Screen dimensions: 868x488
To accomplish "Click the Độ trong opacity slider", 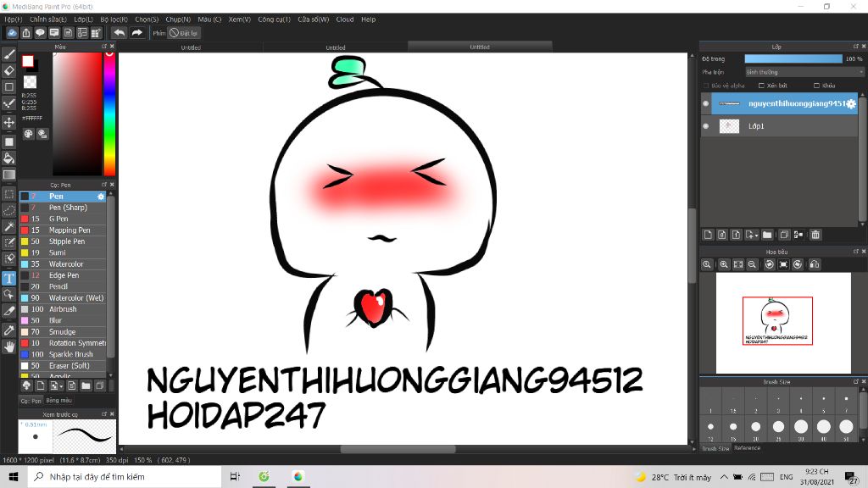I will [x=793, y=58].
